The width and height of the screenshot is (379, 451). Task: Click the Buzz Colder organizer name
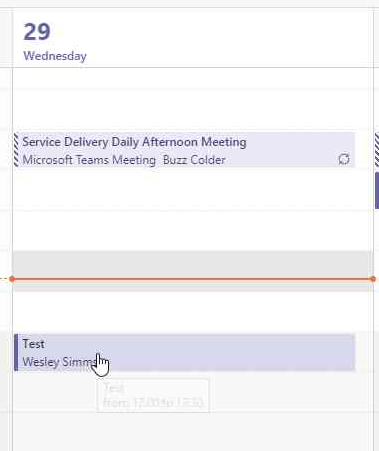(x=194, y=160)
